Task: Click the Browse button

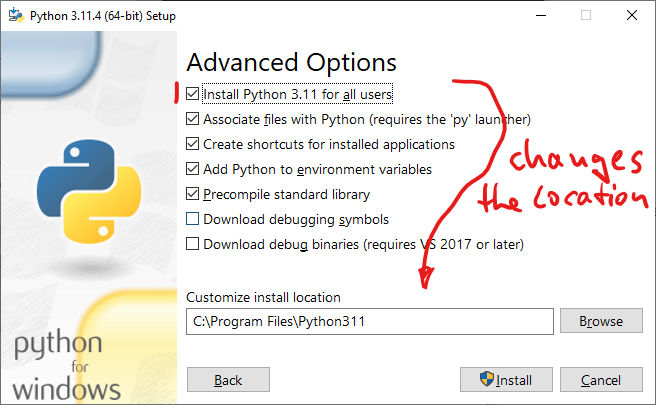Action: tap(600, 321)
